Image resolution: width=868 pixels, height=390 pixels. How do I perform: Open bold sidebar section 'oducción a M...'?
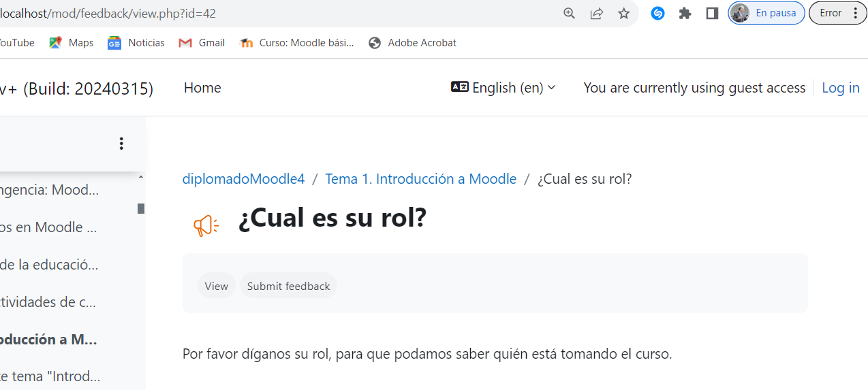(x=48, y=340)
